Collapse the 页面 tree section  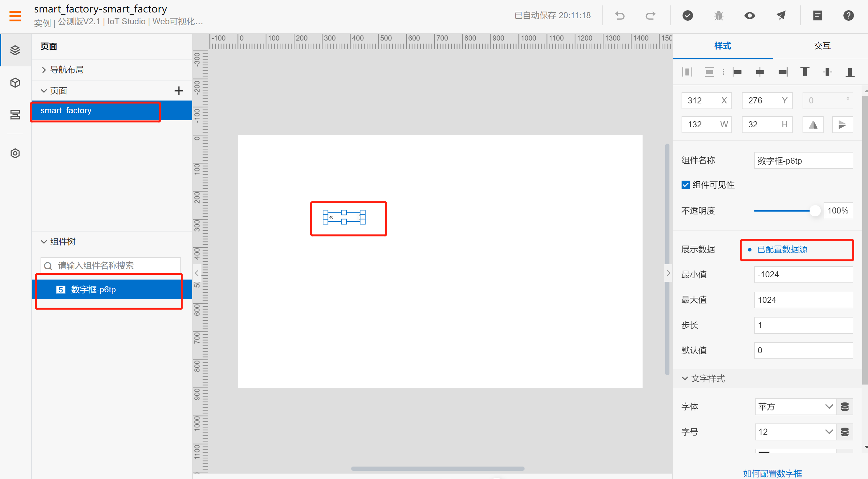44,91
